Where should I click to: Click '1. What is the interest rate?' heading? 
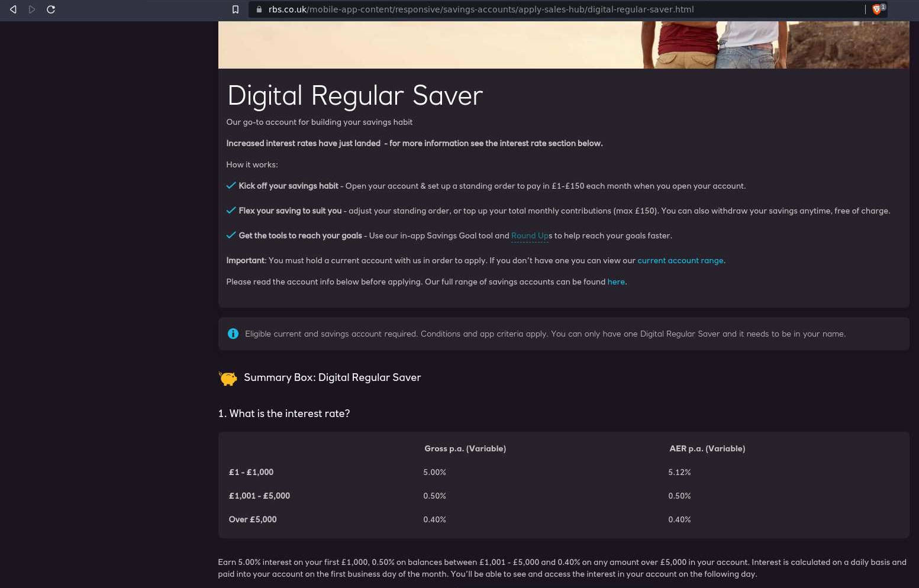click(284, 413)
